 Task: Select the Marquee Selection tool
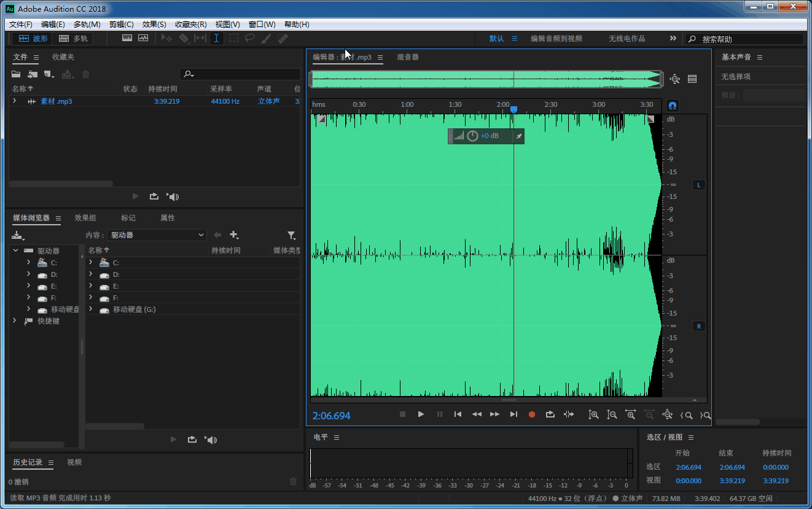234,38
